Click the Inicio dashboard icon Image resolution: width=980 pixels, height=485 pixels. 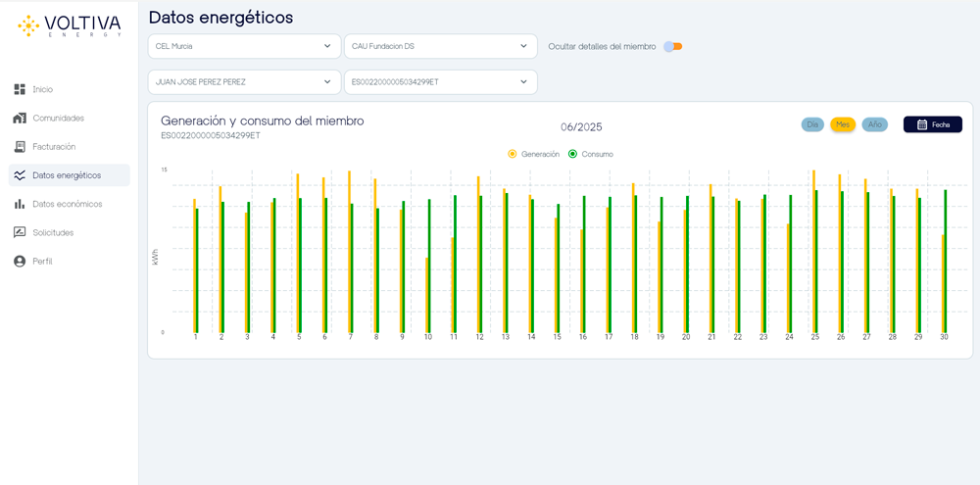pos(20,89)
